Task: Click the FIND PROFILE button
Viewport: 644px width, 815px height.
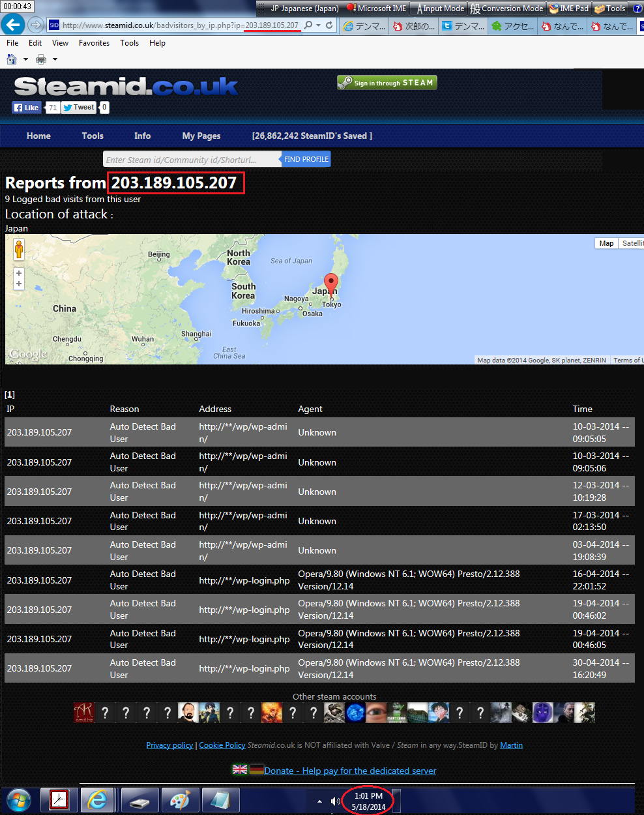Action: 306,159
